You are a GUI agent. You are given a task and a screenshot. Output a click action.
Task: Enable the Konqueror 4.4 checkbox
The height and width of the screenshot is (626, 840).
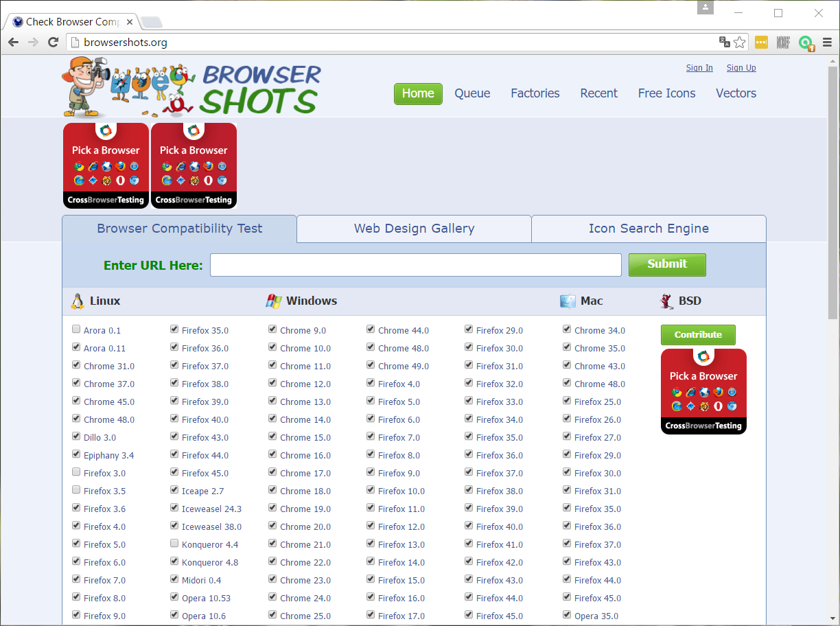tap(174, 544)
